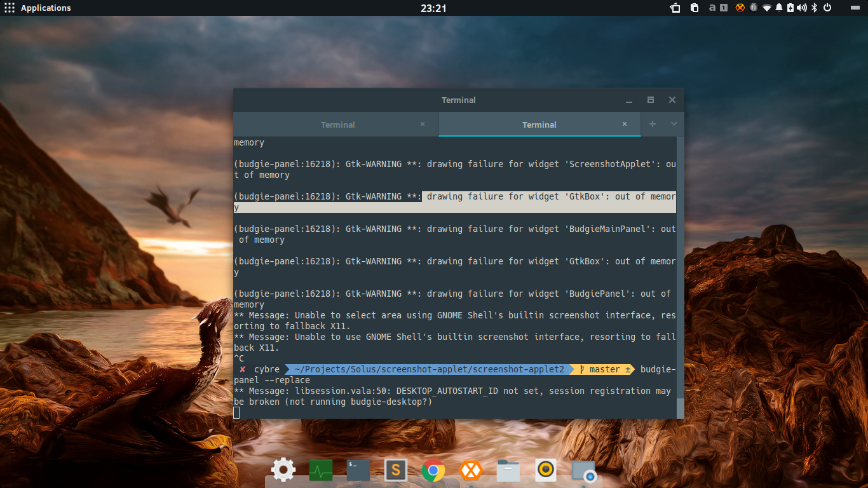868x488 pixels.
Task: Click the round gray tray icon beside HexChat
Action: [x=754, y=8]
